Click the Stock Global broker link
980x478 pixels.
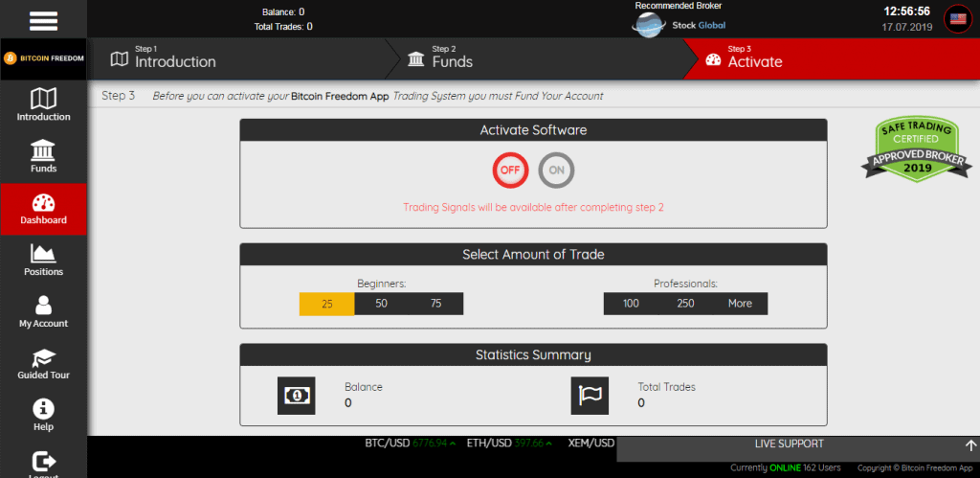click(x=699, y=26)
